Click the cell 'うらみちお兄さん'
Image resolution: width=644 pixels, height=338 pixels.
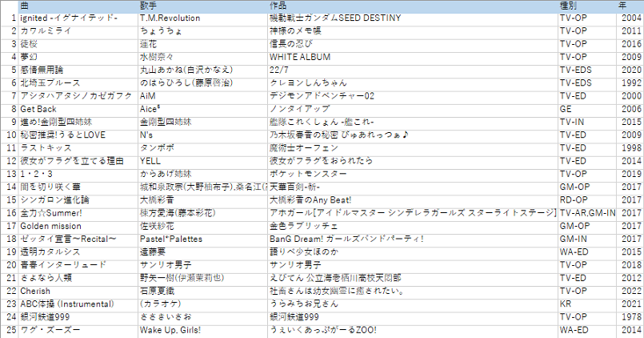(413, 304)
